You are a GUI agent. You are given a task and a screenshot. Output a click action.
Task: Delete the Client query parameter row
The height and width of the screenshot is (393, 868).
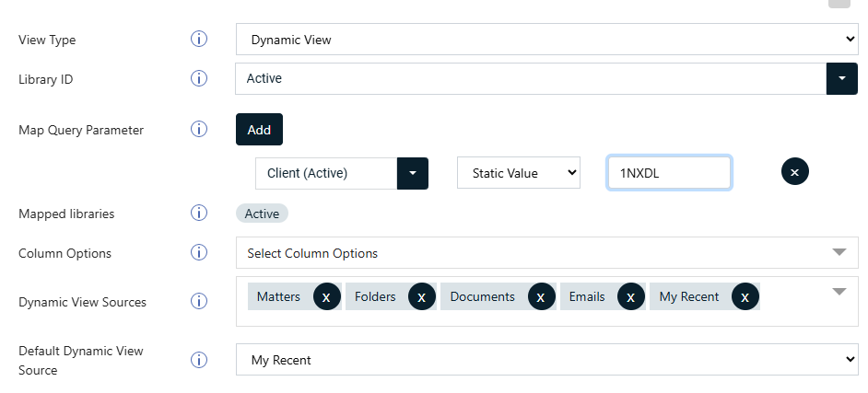coord(794,172)
